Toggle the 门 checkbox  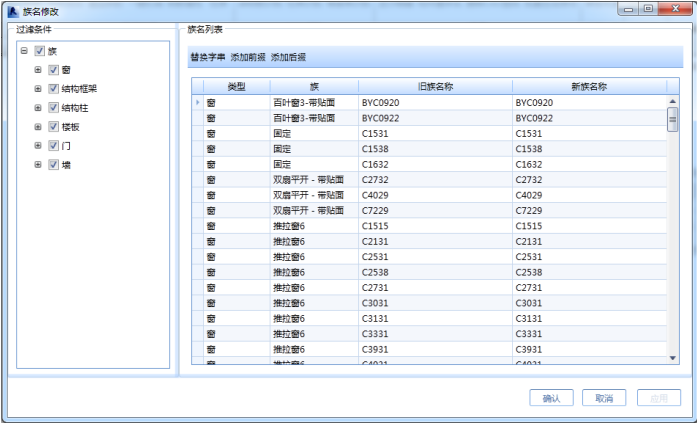[x=53, y=146]
